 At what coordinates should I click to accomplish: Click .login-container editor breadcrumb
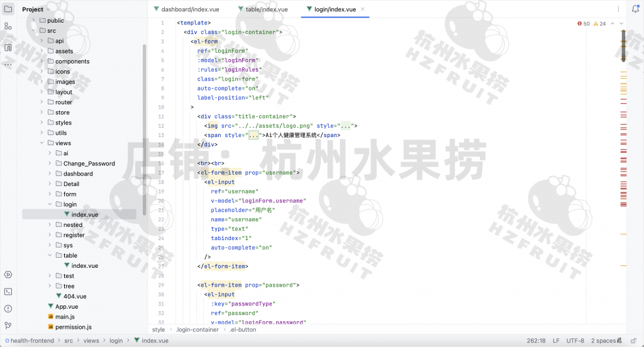[x=197, y=330]
